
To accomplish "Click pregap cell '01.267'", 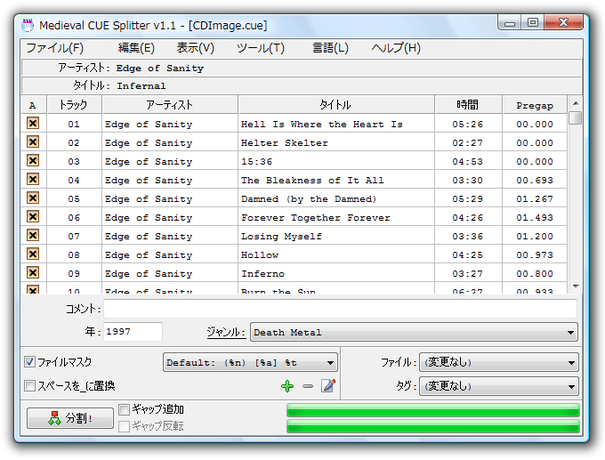I will 535,199.
